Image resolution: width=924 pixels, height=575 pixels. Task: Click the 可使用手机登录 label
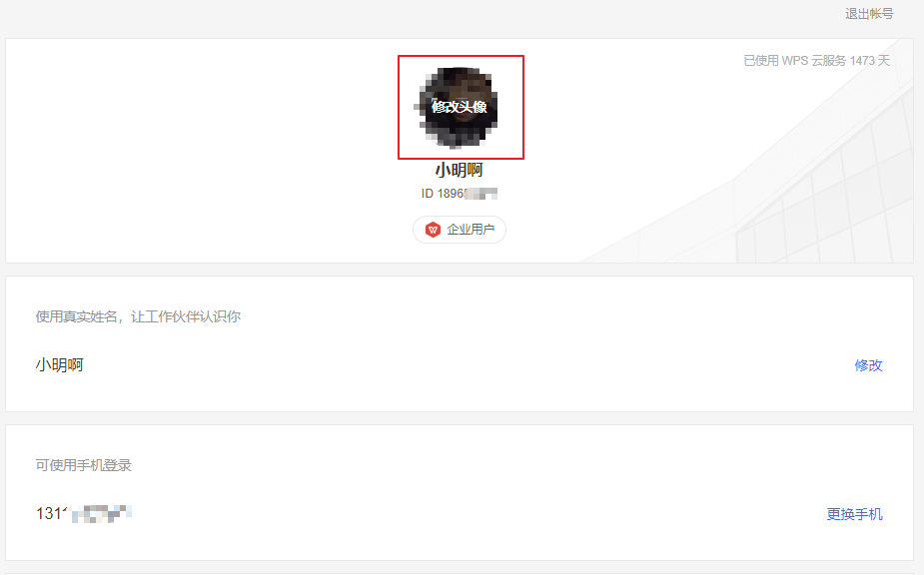point(83,465)
